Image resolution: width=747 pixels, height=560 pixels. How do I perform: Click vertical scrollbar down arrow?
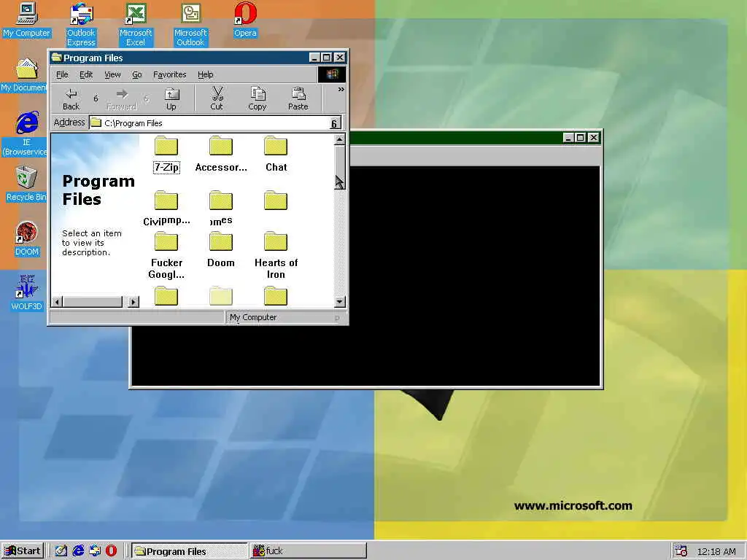pyautogui.click(x=340, y=301)
